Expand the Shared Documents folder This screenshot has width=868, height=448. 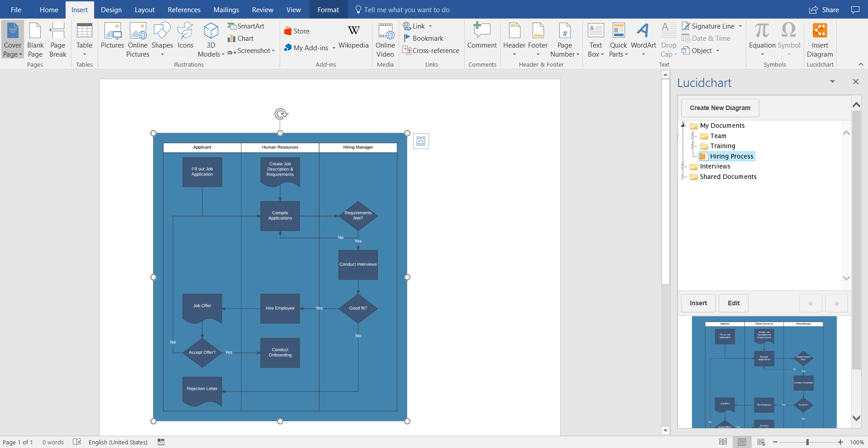click(683, 177)
